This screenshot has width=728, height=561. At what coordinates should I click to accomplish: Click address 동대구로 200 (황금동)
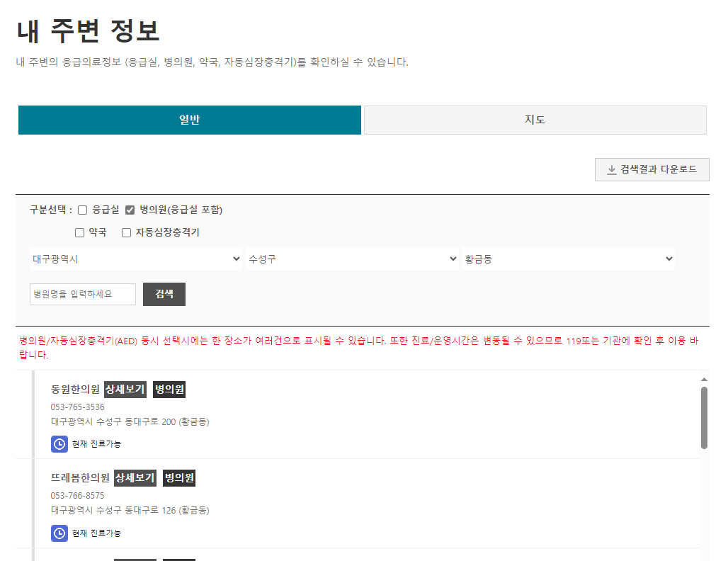coord(130,421)
